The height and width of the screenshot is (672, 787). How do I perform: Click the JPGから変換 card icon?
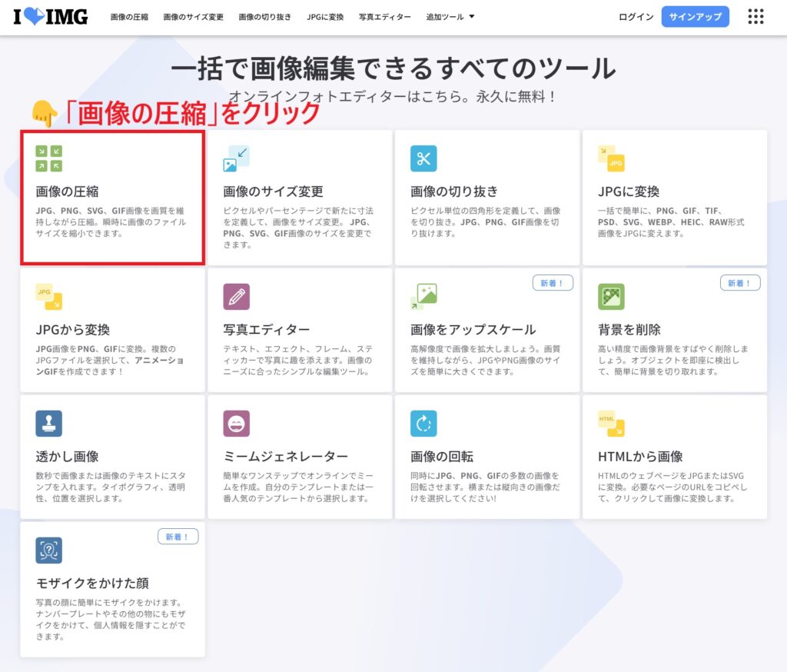pos(48,296)
